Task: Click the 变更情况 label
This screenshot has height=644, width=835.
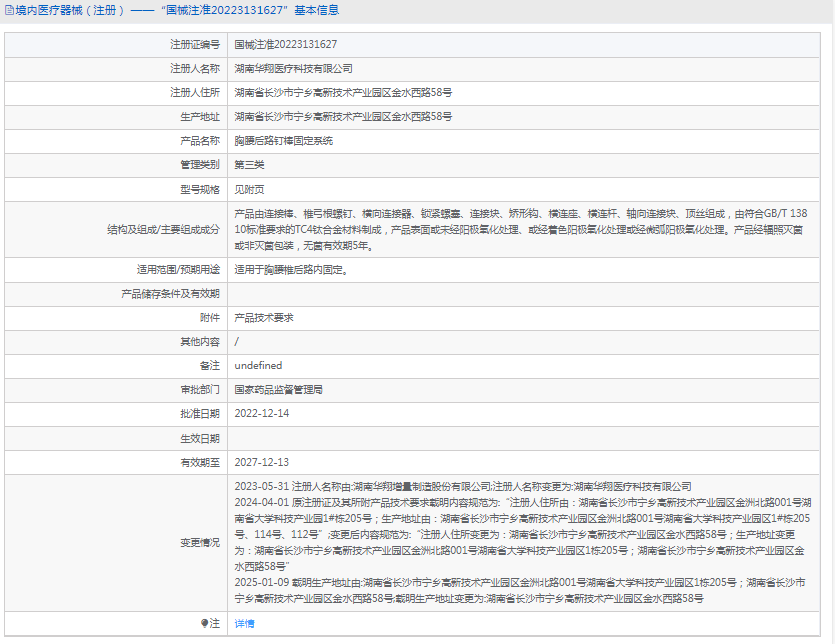Action: [x=200, y=542]
